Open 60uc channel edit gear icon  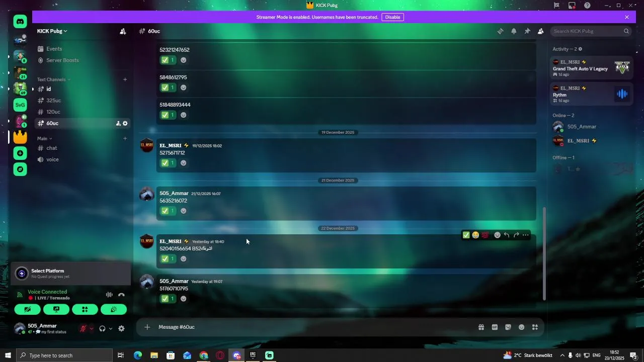tap(125, 123)
